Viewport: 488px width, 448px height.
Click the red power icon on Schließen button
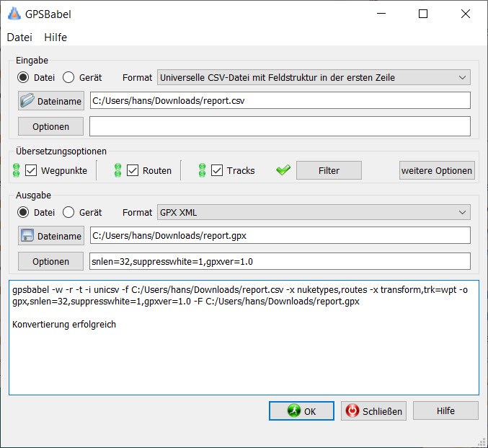352,410
